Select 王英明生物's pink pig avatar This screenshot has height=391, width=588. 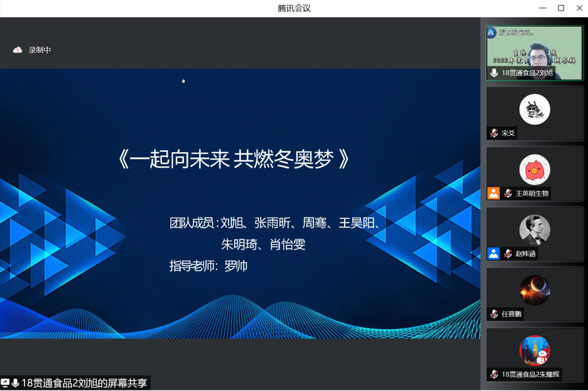click(535, 170)
